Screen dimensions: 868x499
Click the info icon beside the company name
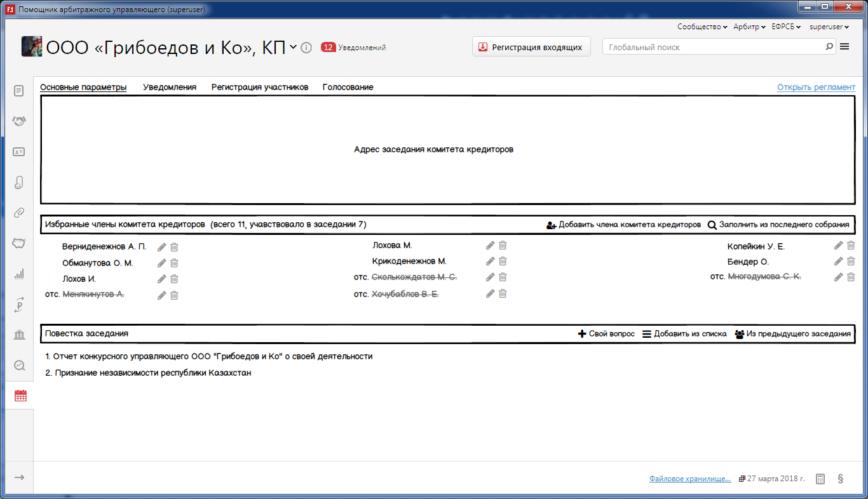(306, 48)
